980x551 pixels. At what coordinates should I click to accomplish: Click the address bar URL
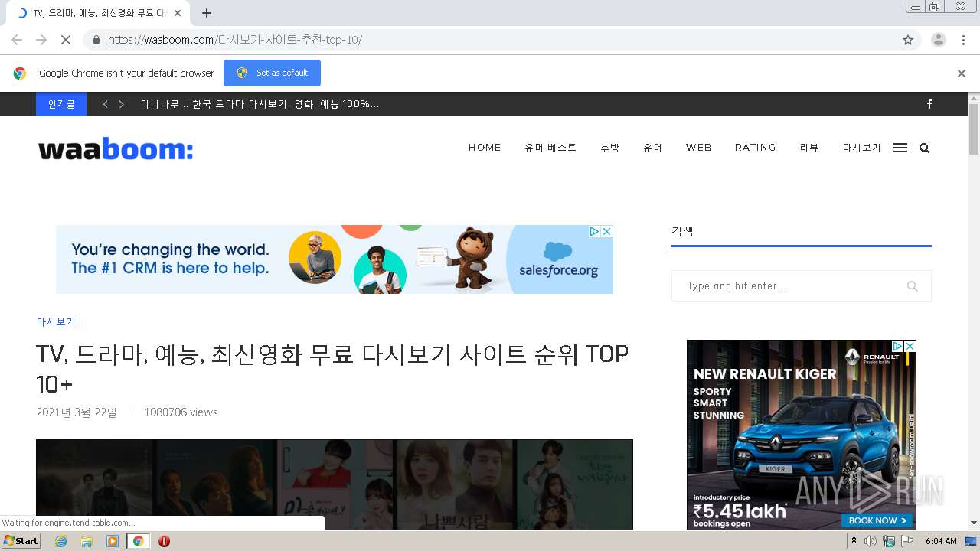pos(234,40)
